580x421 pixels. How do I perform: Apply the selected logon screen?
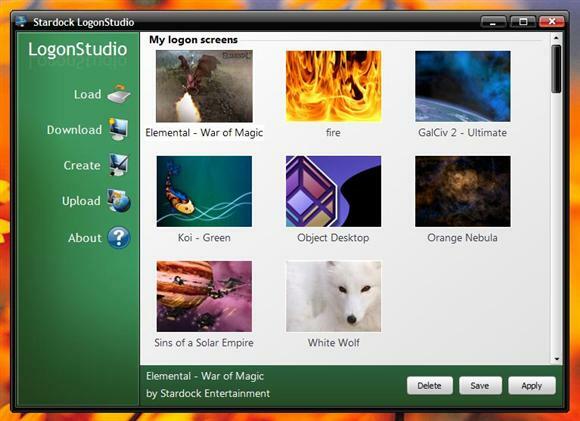coord(532,385)
